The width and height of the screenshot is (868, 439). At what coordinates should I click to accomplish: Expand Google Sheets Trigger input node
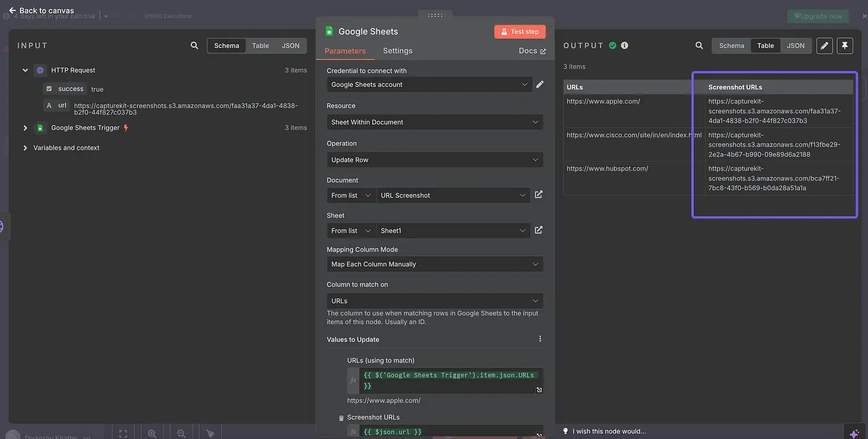point(25,128)
